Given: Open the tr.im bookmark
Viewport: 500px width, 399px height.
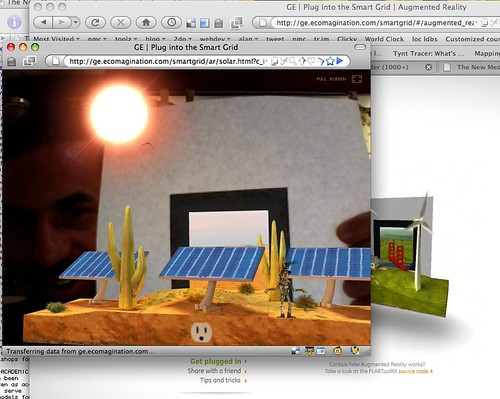Looking at the screenshot, I should [x=321, y=39].
